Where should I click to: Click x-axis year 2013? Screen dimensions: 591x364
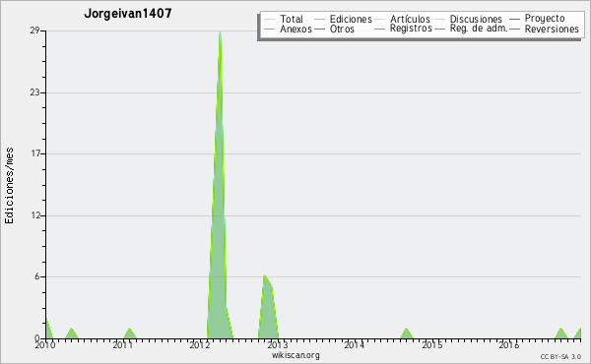click(277, 344)
